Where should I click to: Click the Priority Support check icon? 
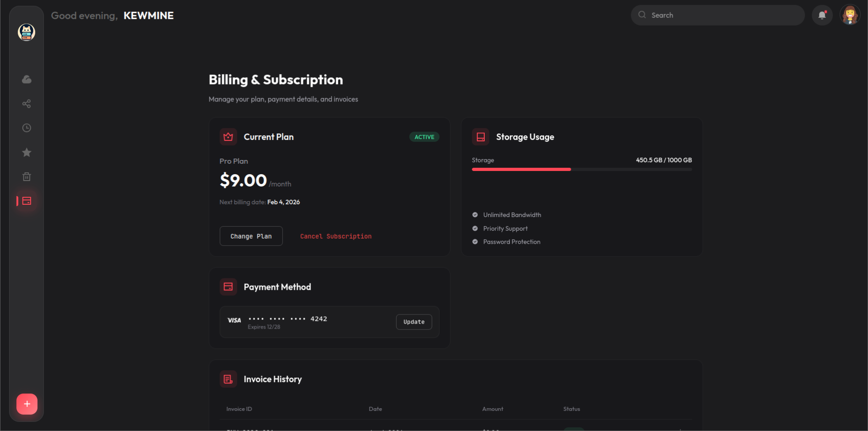click(x=475, y=229)
